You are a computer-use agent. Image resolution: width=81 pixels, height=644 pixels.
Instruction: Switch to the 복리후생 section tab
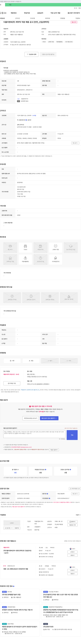tap(48, 18)
